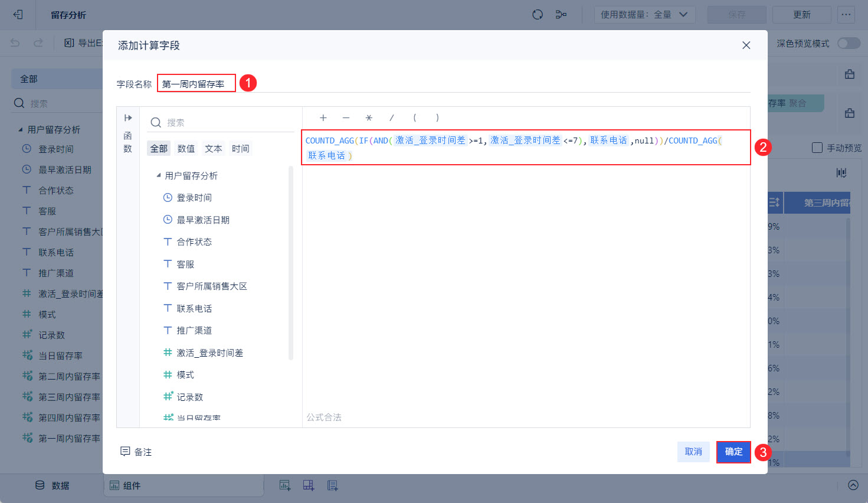Select the 全部 field filter tab

[x=159, y=149]
